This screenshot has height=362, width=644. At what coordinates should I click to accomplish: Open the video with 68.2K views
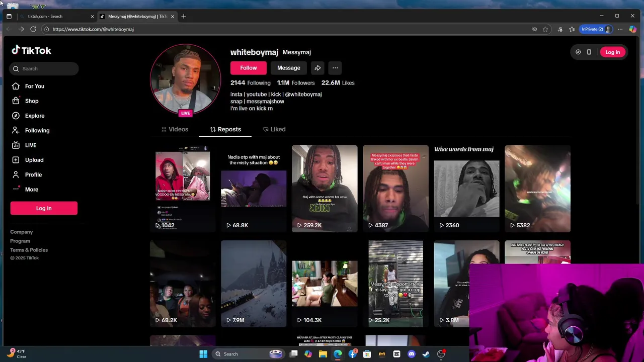click(x=183, y=284)
